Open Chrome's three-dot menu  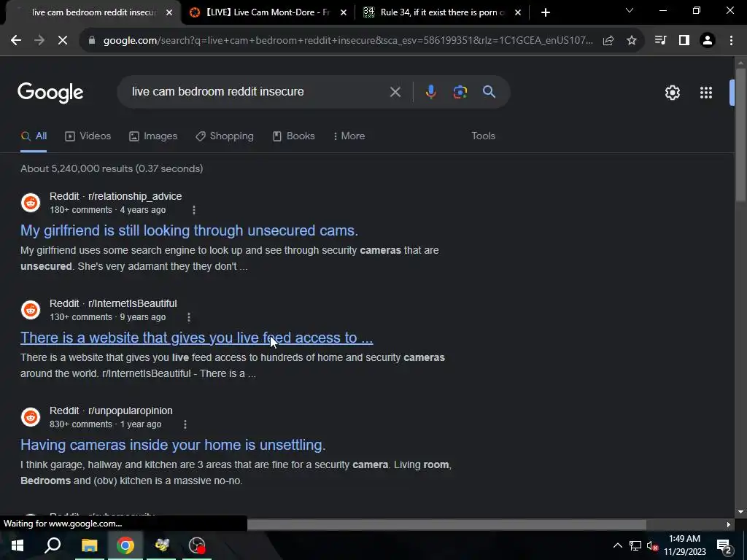tap(731, 41)
